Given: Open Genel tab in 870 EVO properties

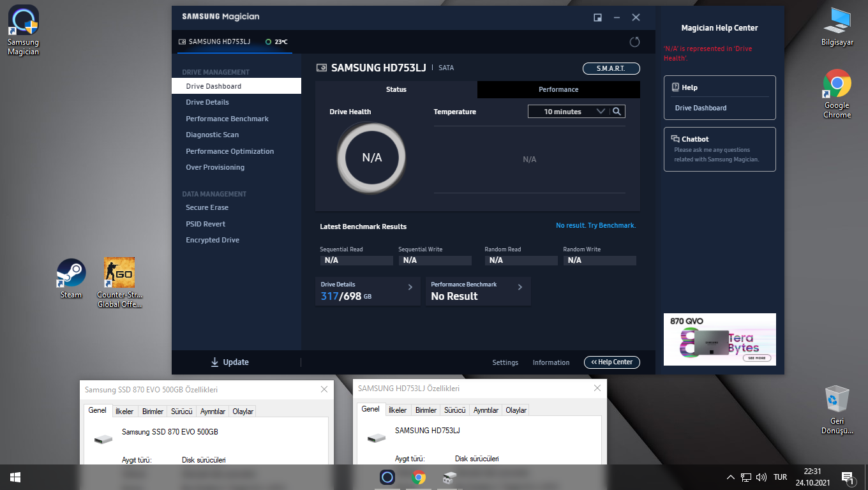Looking at the screenshot, I should tap(98, 411).
